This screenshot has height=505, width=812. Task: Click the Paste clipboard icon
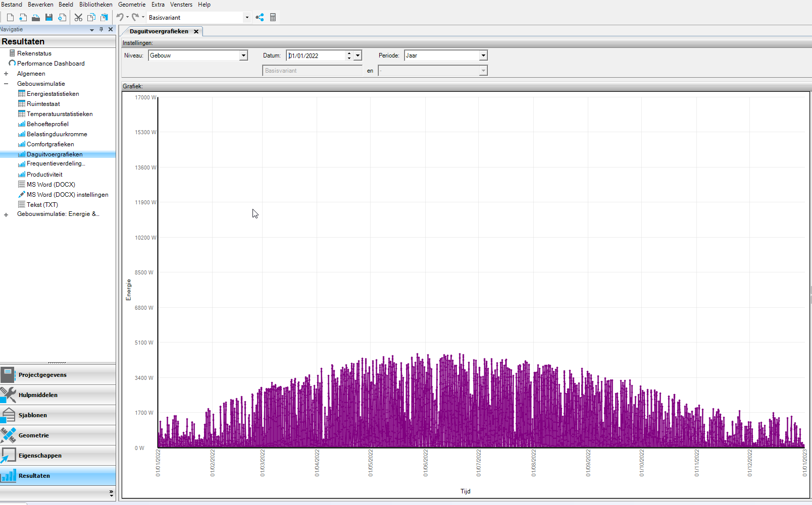(x=104, y=18)
